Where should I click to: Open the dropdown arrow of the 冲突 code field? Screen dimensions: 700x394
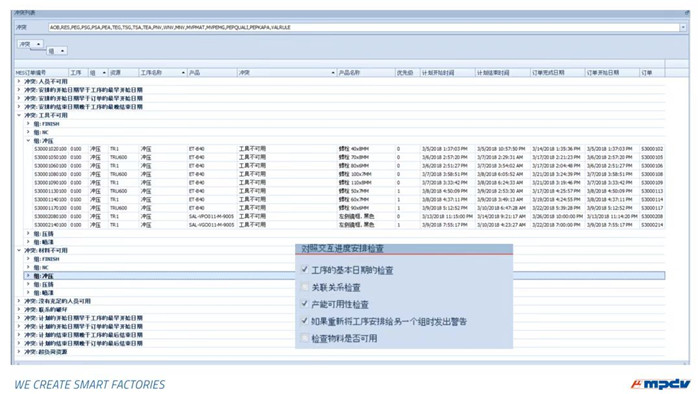point(683,27)
